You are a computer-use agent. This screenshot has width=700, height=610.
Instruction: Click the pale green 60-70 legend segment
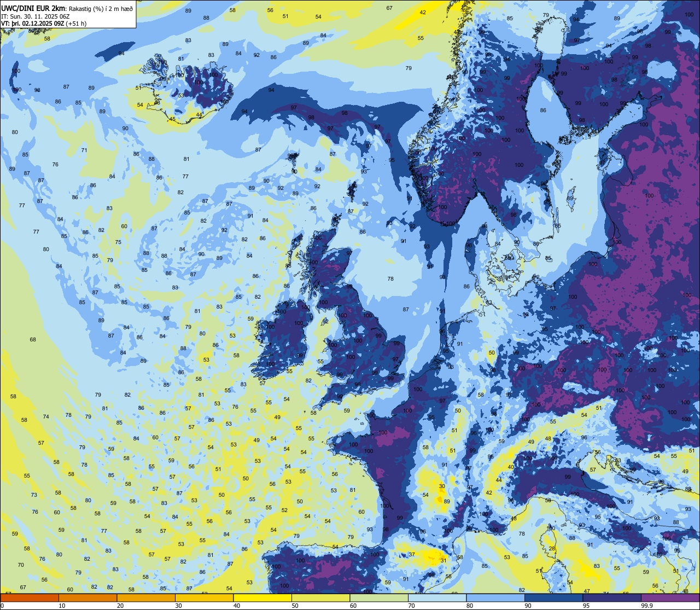click(379, 597)
